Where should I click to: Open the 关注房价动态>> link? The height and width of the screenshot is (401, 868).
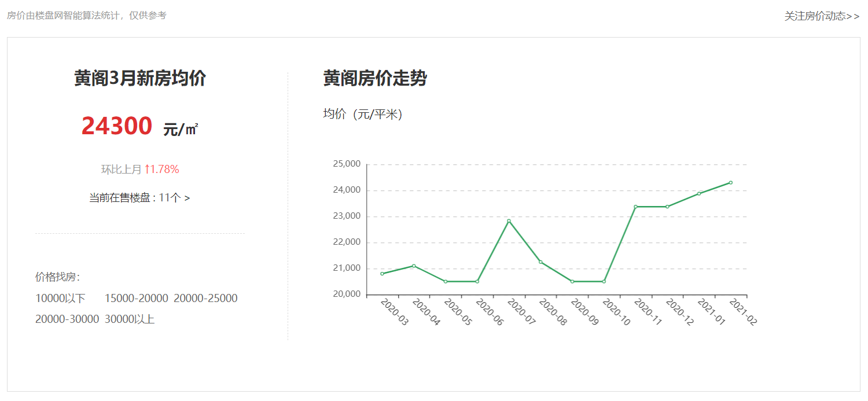pos(822,16)
